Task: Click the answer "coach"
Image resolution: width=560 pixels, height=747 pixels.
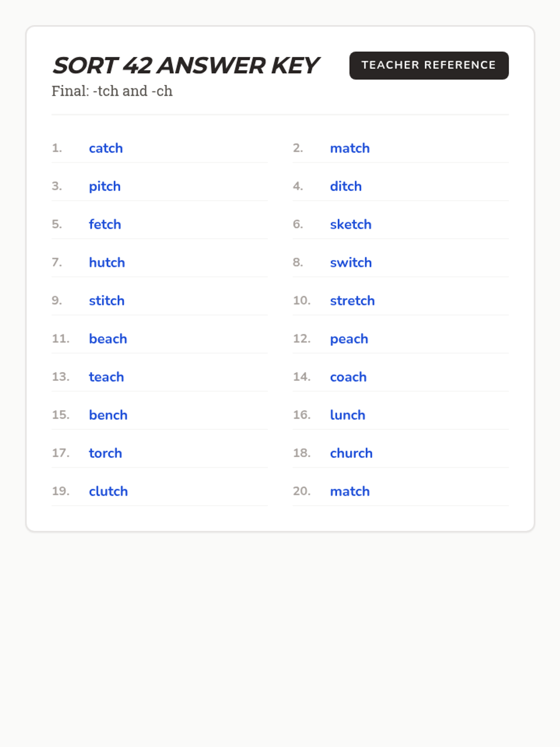Action: (x=348, y=377)
